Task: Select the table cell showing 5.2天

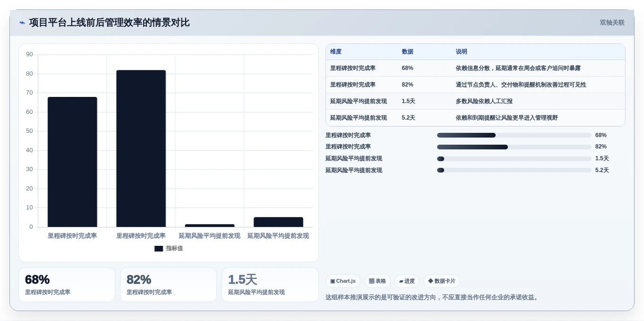Action: [x=409, y=118]
